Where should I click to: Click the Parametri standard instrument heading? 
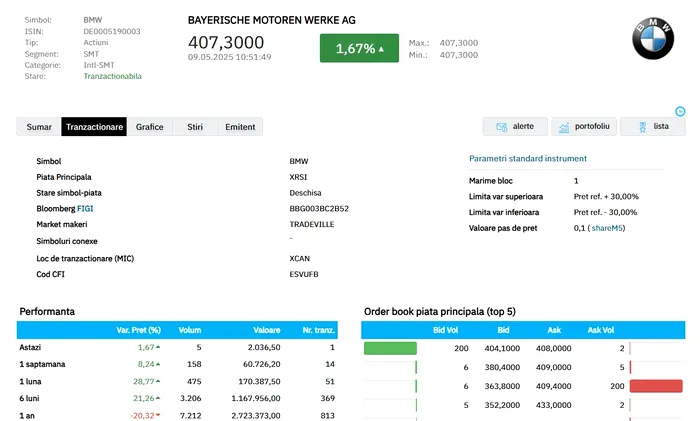pos(528,158)
